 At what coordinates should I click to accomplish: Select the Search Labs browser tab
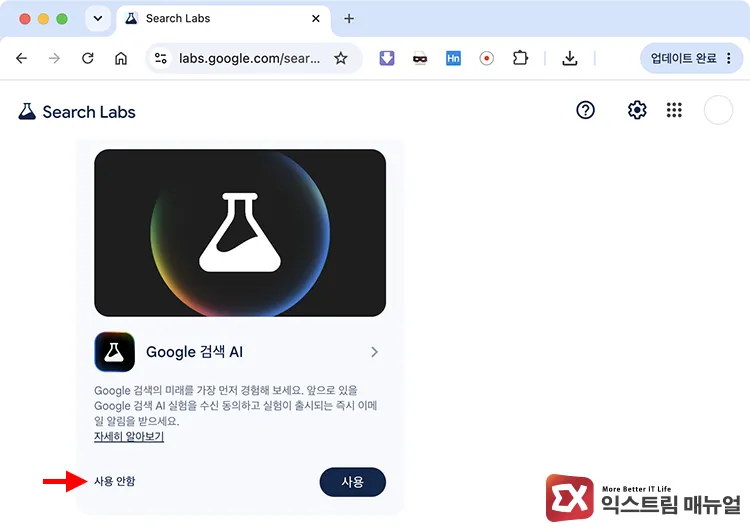tap(223, 19)
